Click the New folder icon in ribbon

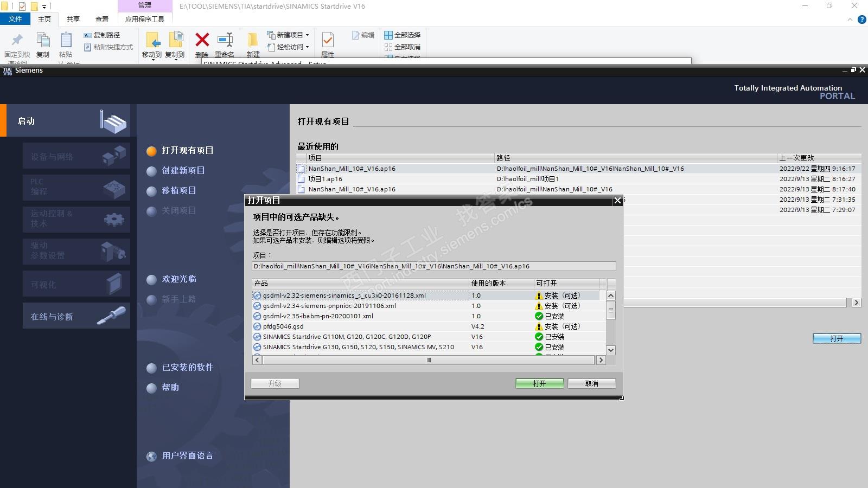tap(253, 40)
